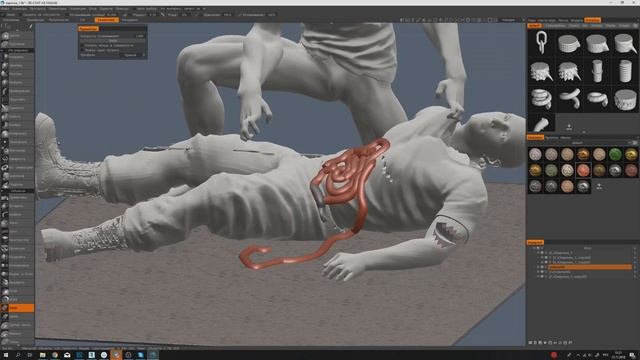
Task: Open the Mail app from the taskbar
Action: click(x=67, y=355)
